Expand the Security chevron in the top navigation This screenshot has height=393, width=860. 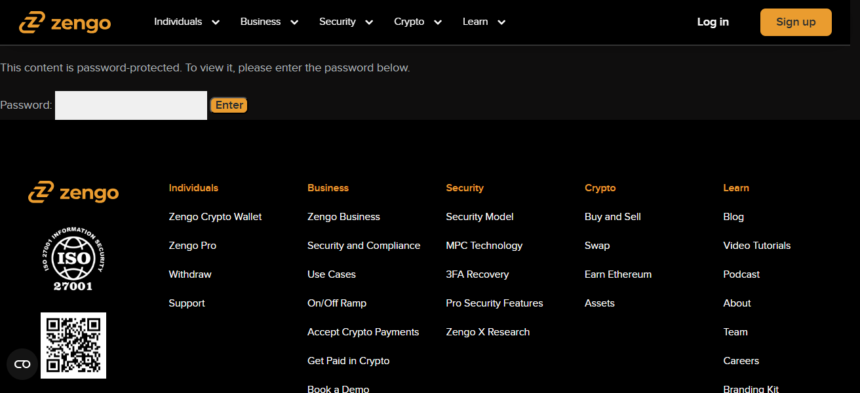(x=369, y=22)
